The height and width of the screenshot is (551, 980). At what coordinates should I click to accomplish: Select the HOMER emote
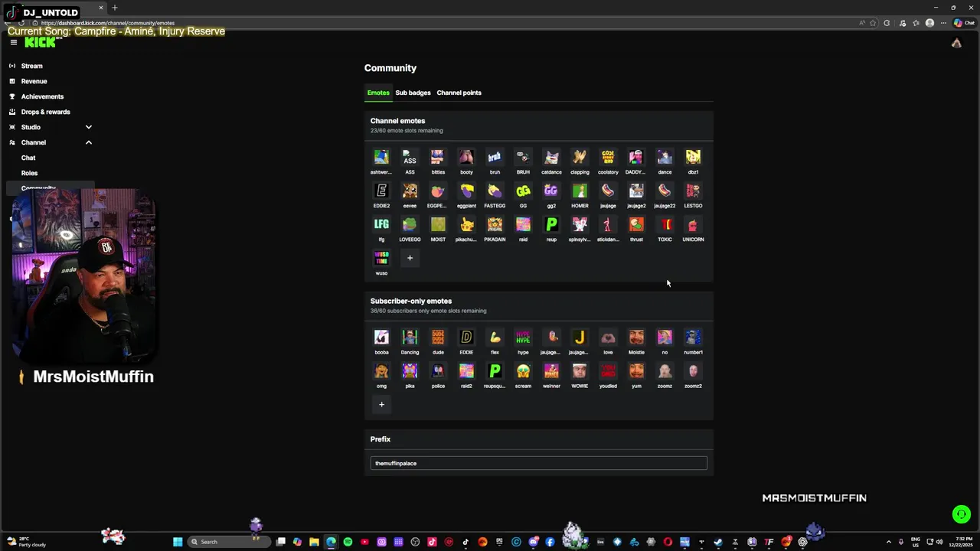(580, 191)
